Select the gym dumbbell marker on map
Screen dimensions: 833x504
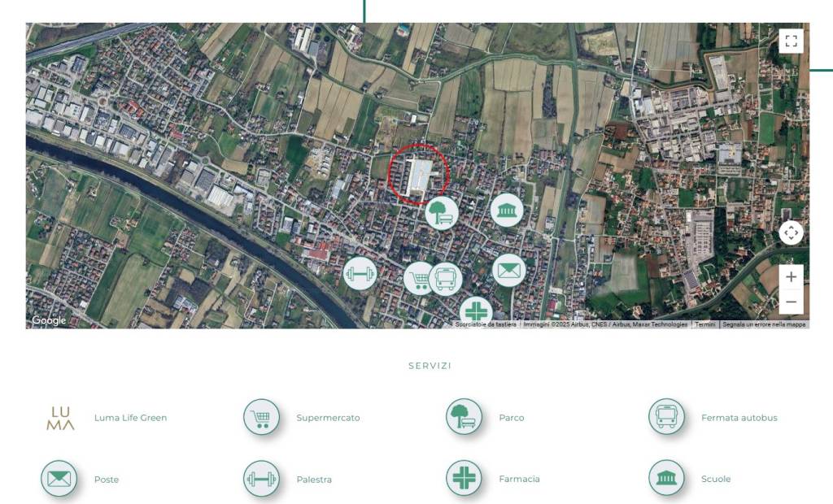(x=360, y=273)
